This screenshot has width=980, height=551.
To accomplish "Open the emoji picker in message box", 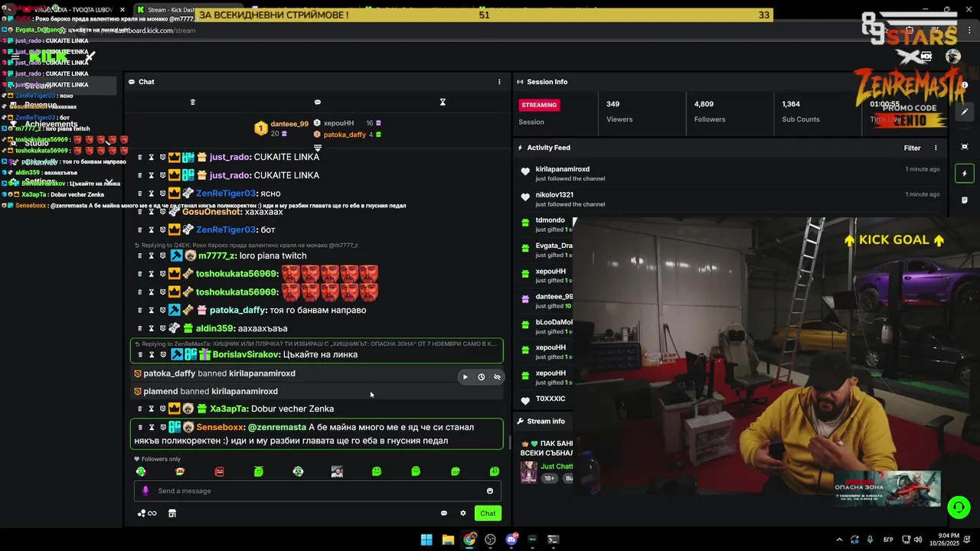I will [490, 491].
